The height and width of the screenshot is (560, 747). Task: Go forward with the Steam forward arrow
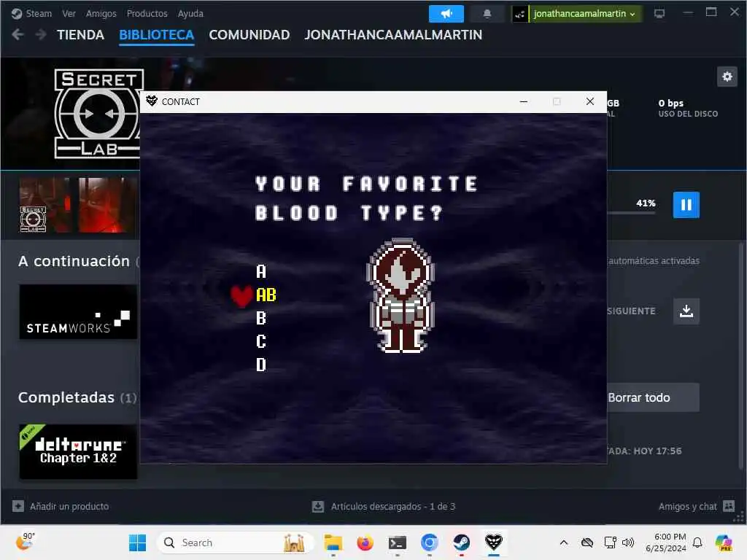point(41,35)
